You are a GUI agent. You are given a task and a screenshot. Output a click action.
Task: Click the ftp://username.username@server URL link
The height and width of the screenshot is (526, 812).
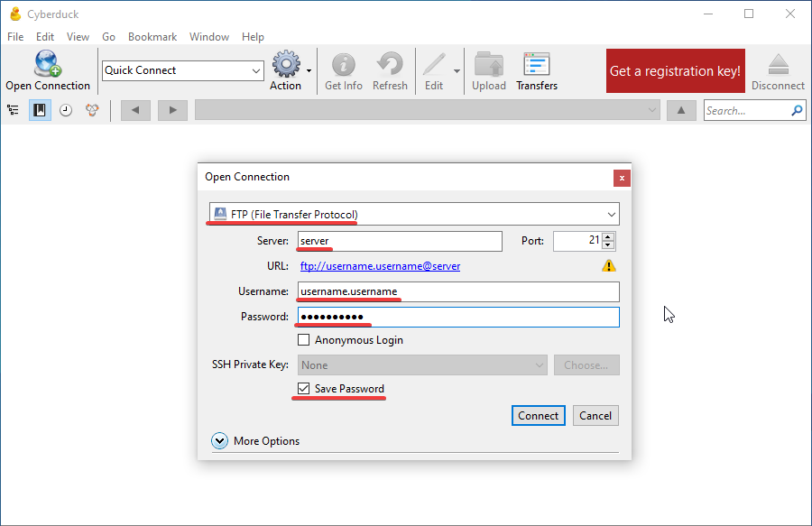tap(380, 266)
